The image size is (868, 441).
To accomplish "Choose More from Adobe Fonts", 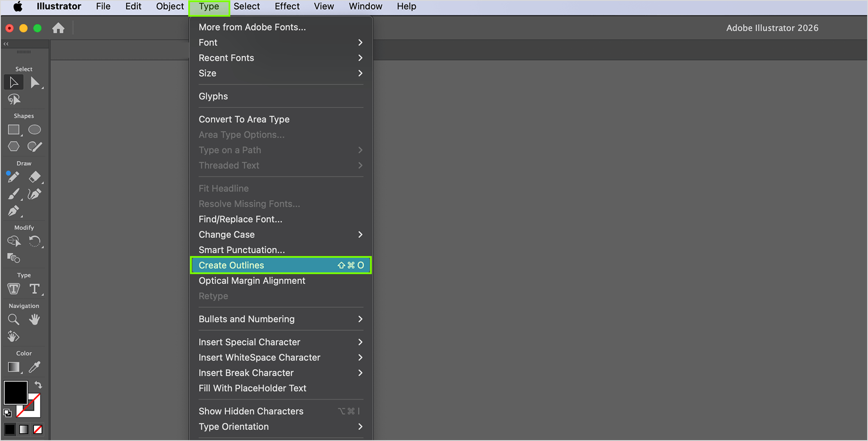I will tap(281, 27).
